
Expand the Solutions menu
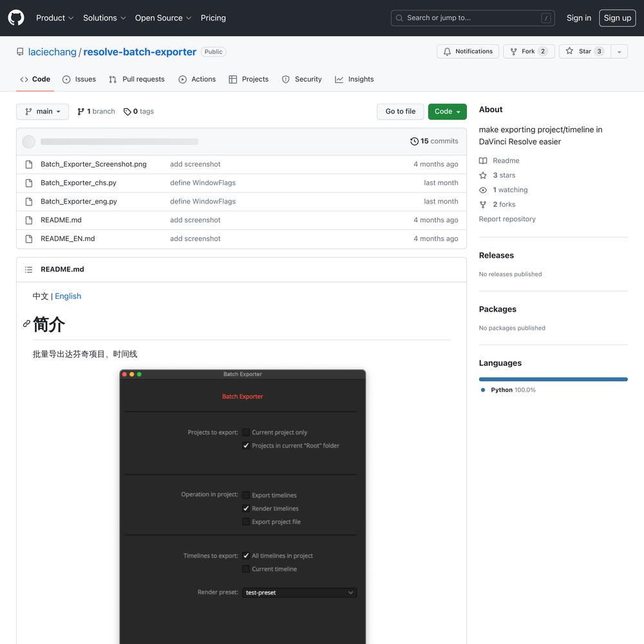click(x=104, y=18)
